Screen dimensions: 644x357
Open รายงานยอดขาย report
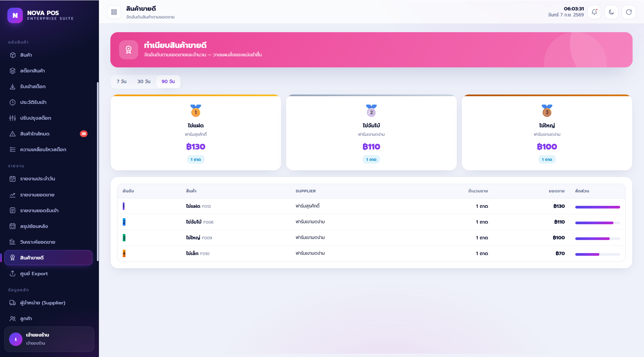pyautogui.click(x=48, y=195)
